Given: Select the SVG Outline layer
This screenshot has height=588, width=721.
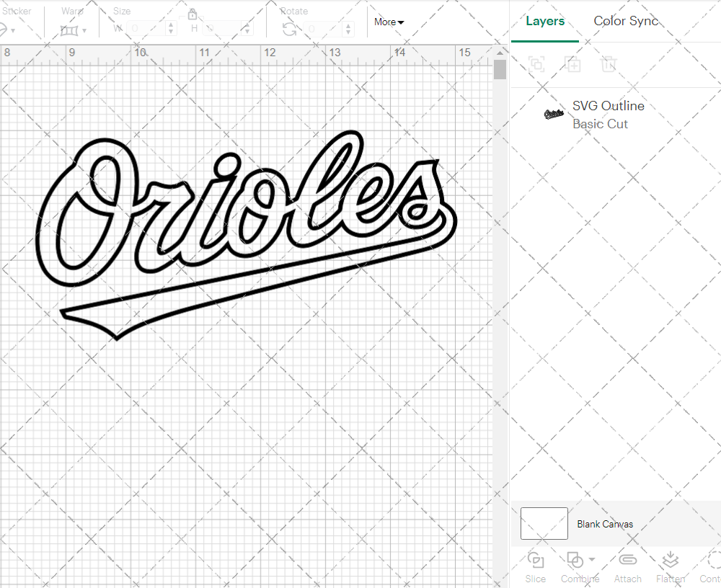Looking at the screenshot, I should (608, 115).
